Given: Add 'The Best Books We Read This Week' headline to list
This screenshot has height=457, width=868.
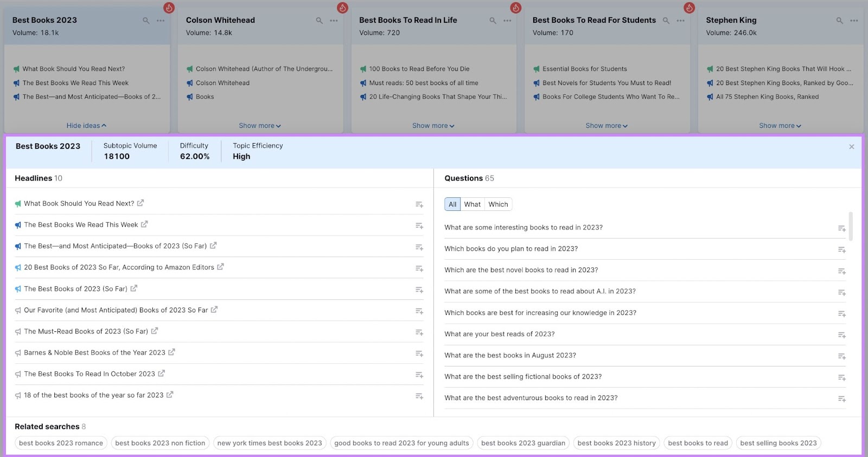Looking at the screenshot, I should (x=419, y=226).
